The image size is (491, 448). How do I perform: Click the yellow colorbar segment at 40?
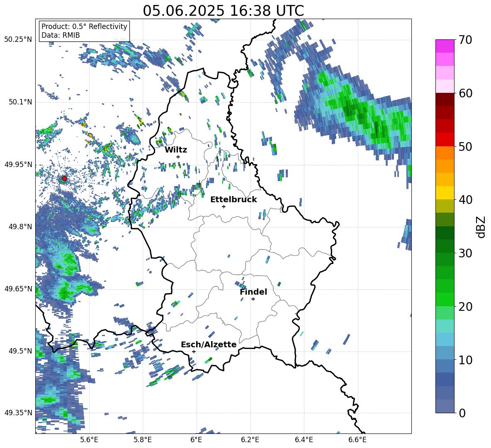point(445,193)
